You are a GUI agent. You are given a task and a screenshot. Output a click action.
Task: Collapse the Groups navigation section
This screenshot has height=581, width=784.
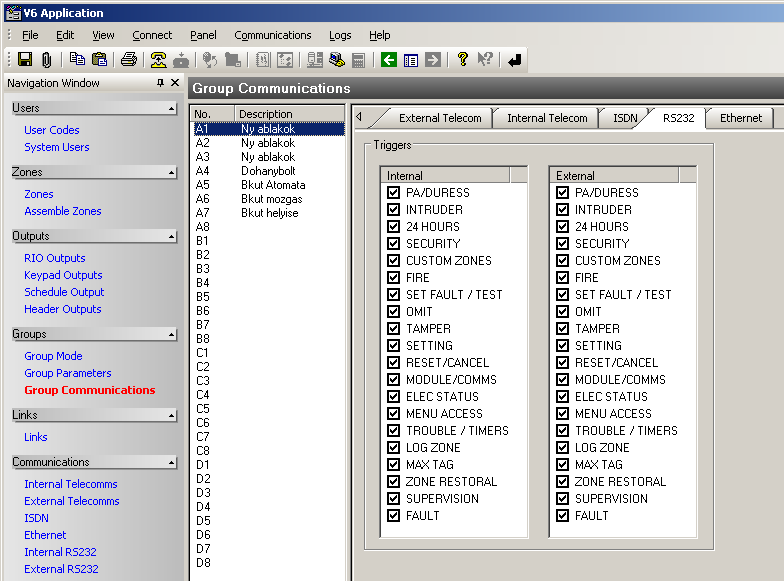coord(172,335)
